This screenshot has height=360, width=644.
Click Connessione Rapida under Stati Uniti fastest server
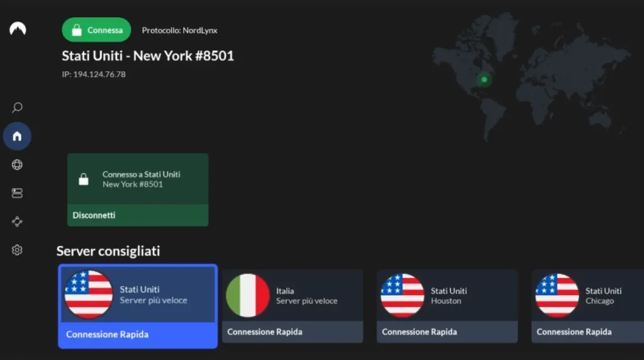(138, 335)
